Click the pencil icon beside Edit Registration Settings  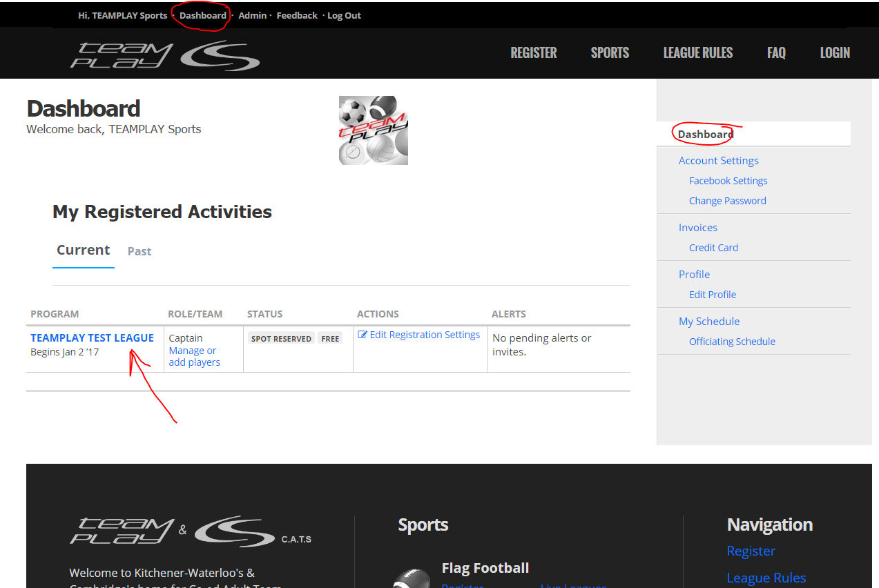[363, 335]
